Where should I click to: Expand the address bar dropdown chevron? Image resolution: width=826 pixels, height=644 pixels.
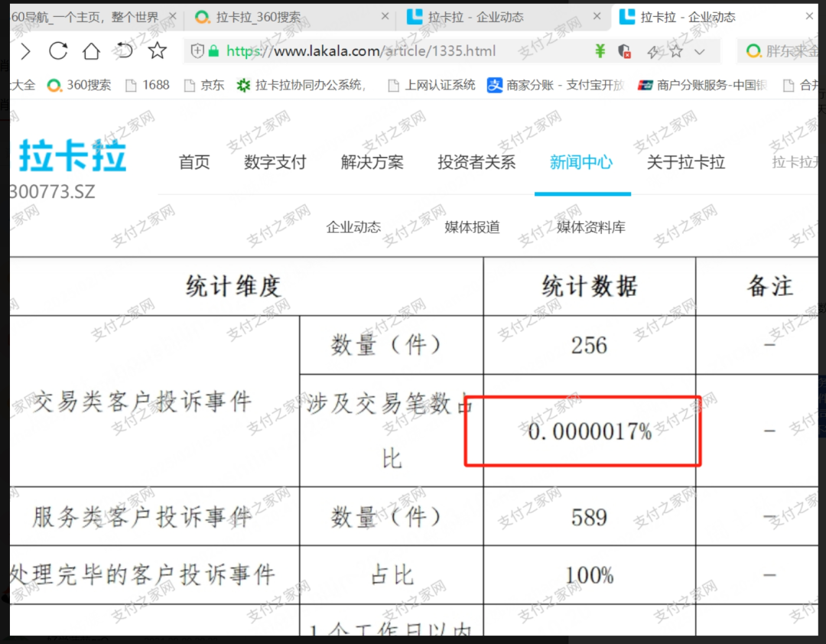pos(700,52)
